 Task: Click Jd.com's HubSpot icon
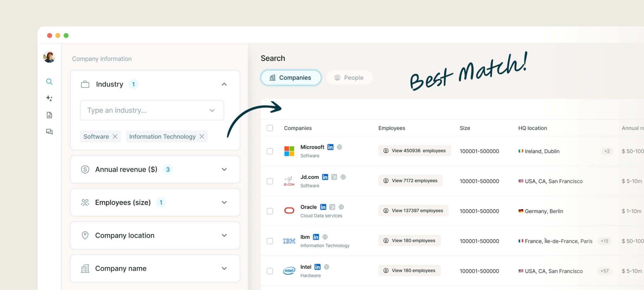[334, 177]
